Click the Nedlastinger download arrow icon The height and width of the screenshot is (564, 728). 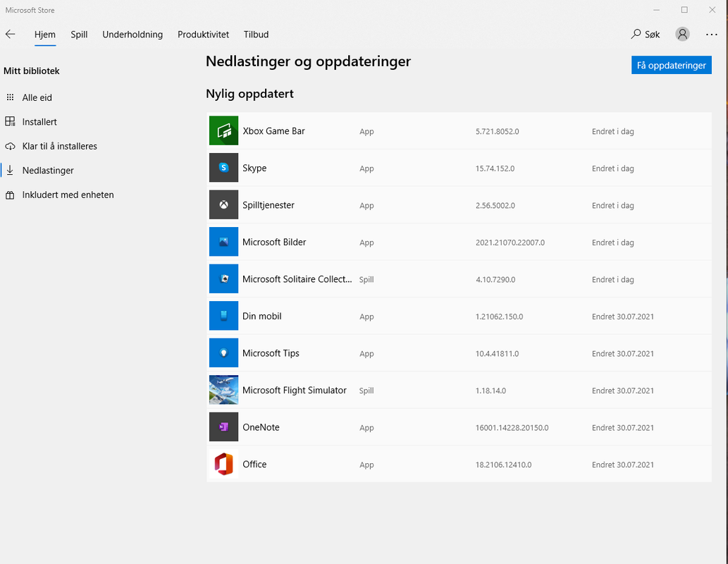[x=10, y=170]
